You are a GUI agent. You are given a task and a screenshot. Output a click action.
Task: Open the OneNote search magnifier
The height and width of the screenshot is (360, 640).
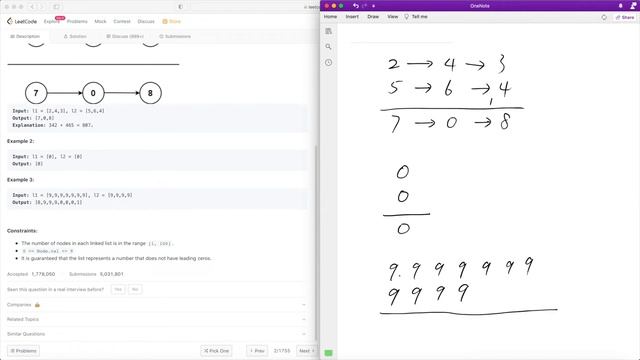(x=329, y=47)
